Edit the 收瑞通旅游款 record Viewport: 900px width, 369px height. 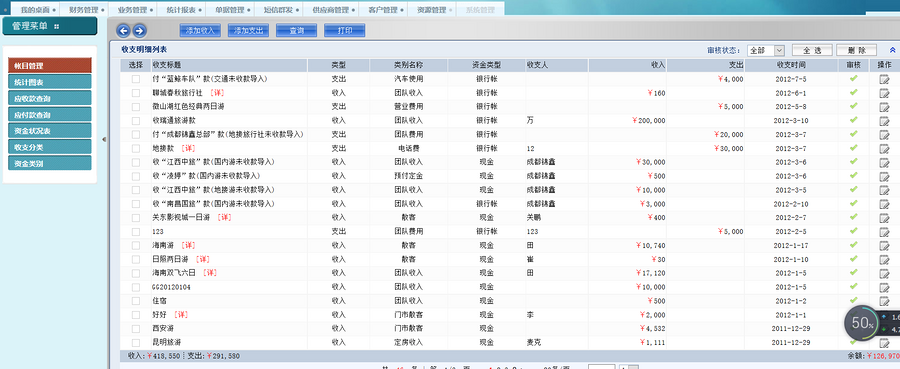point(884,121)
